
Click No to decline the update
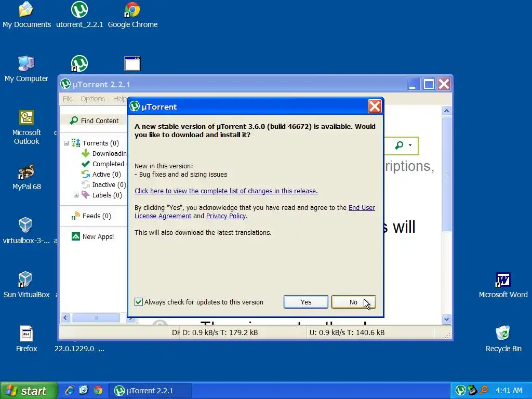353,302
